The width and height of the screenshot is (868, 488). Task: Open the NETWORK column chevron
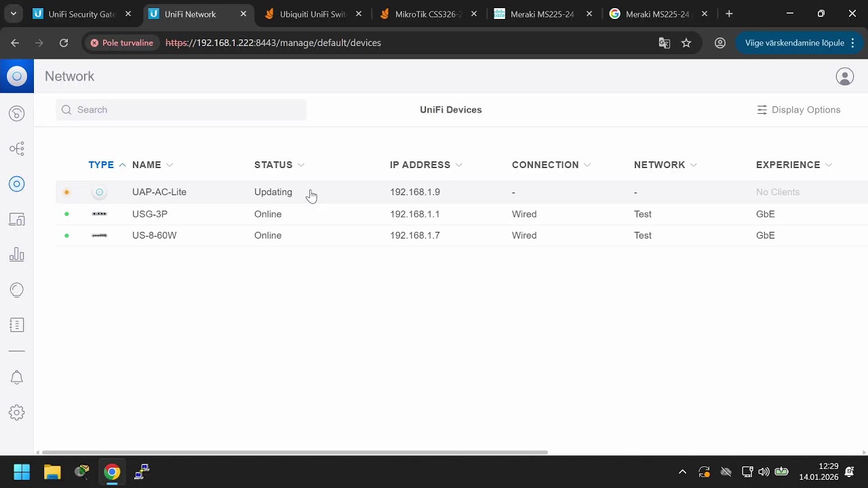pos(694,165)
